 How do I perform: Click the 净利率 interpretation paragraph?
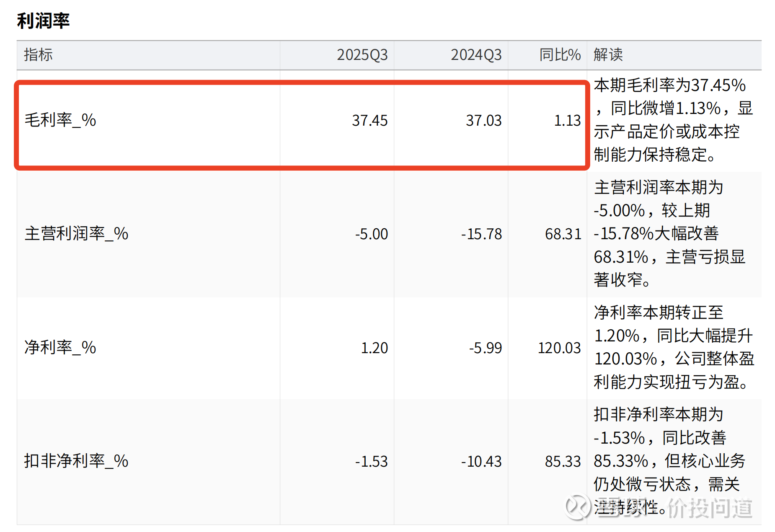[674, 347]
